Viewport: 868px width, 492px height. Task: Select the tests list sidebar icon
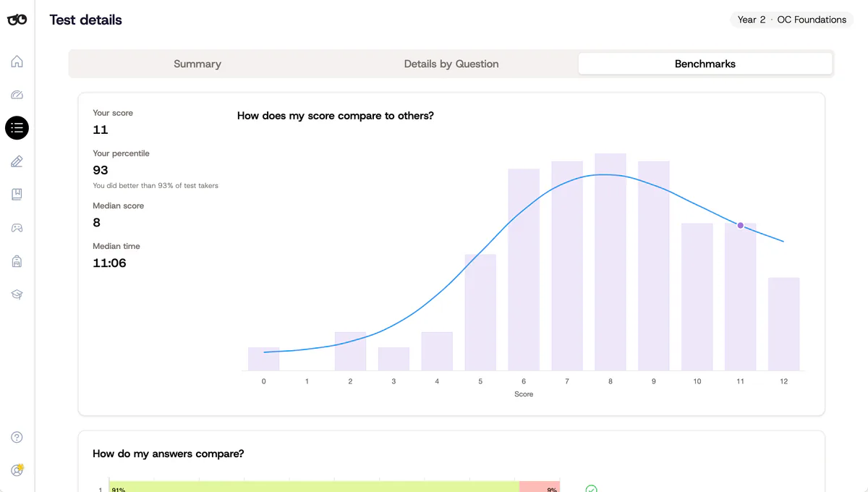point(17,128)
